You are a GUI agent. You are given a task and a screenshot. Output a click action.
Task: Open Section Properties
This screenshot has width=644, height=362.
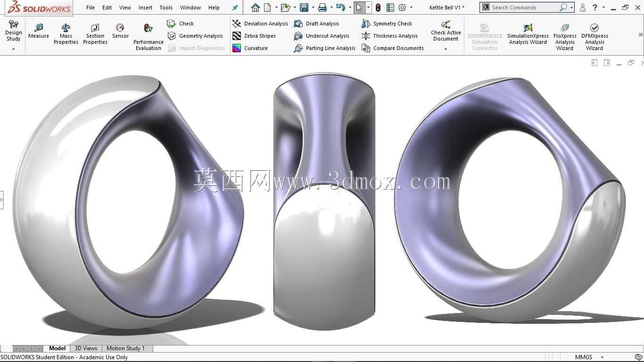pyautogui.click(x=95, y=34)
